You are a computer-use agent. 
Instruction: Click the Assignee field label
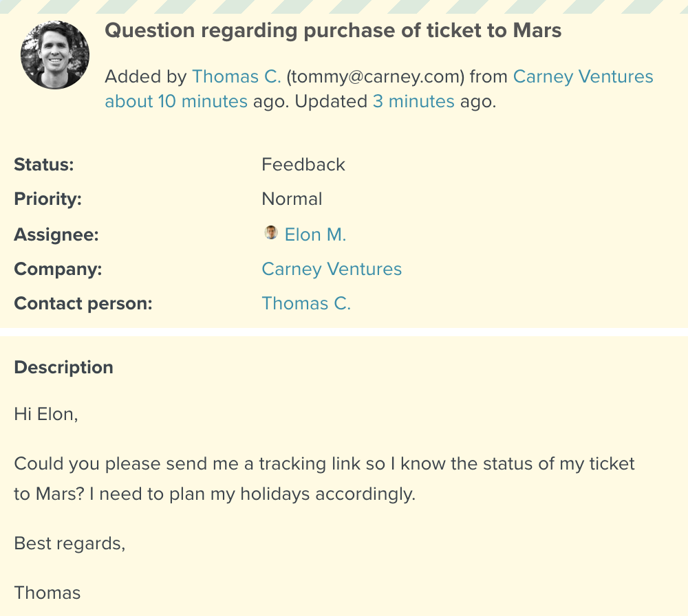point(56,234)
